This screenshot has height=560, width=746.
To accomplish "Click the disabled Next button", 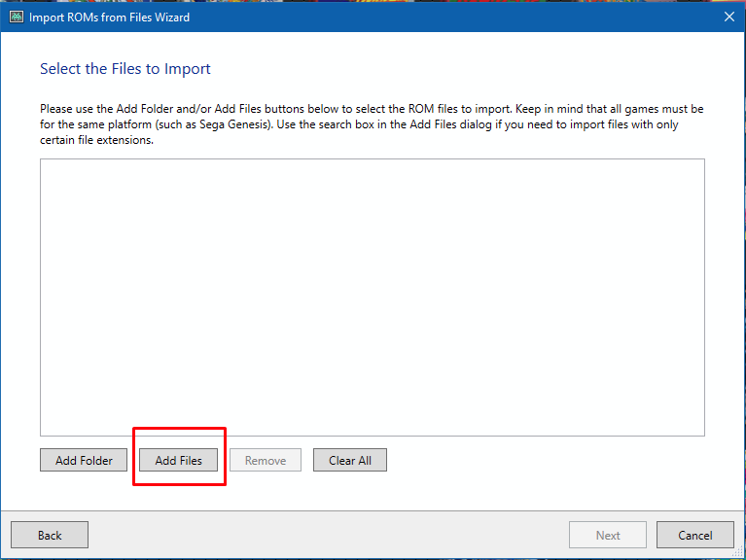I will 608,535.
